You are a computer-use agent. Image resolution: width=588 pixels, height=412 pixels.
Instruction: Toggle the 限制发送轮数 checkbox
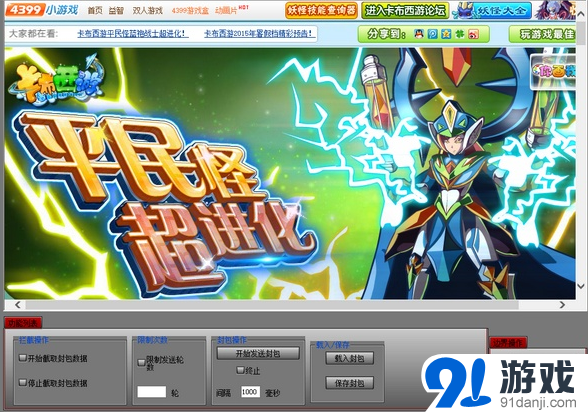click(141, 363)
